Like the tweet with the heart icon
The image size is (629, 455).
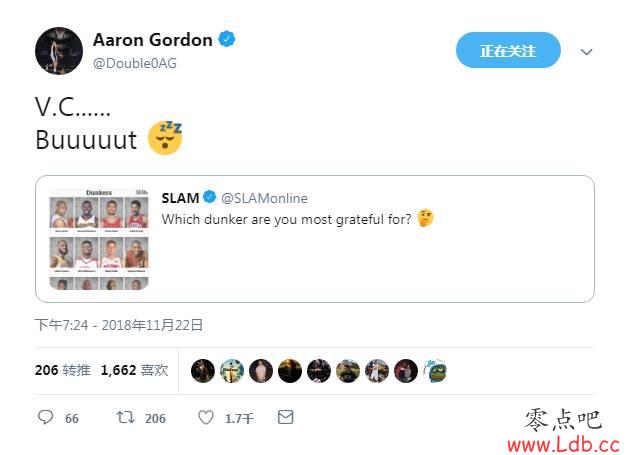[x=206, y=417]
